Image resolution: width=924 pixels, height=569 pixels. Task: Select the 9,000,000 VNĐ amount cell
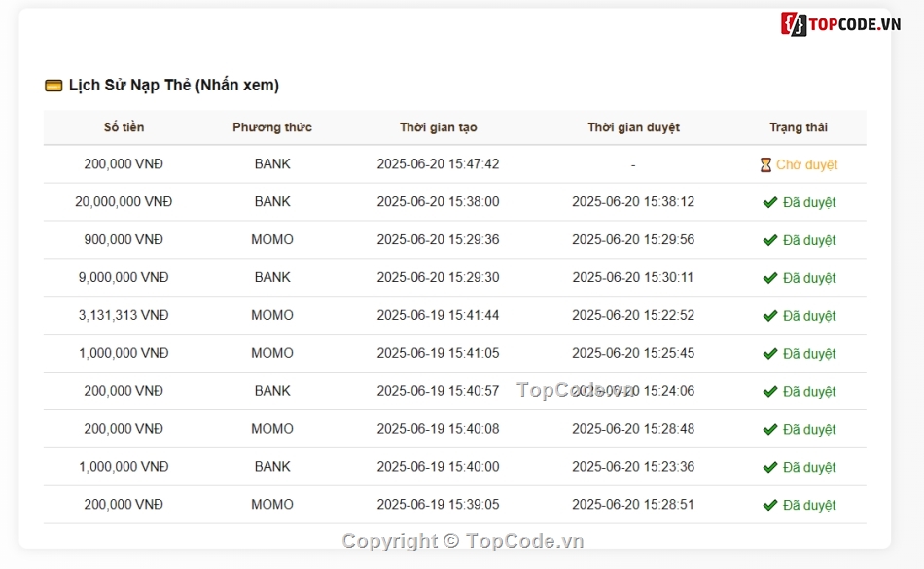(124, 277)
